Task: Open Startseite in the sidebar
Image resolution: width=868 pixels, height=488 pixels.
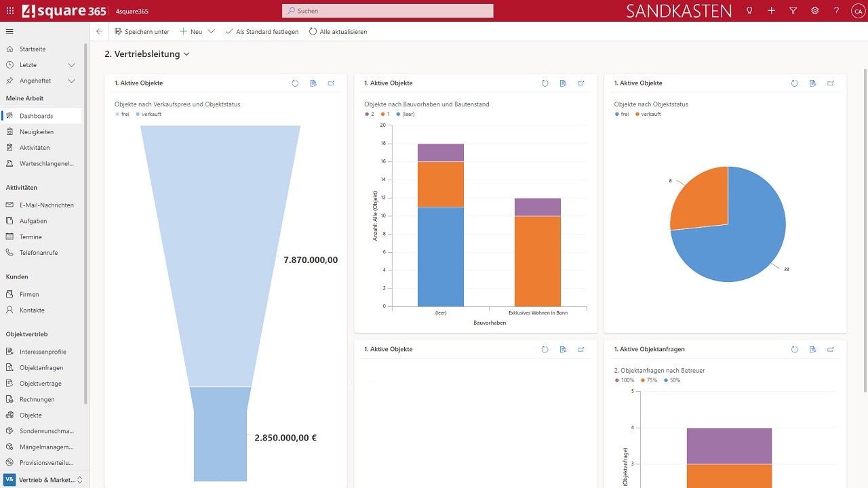Action: pos(41,49)
